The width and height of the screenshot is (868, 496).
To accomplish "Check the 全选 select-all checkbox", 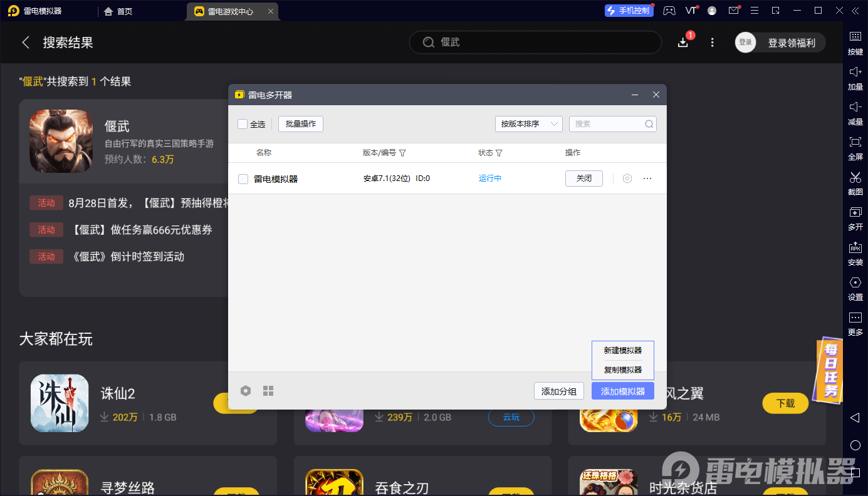I will coord(243,124).
